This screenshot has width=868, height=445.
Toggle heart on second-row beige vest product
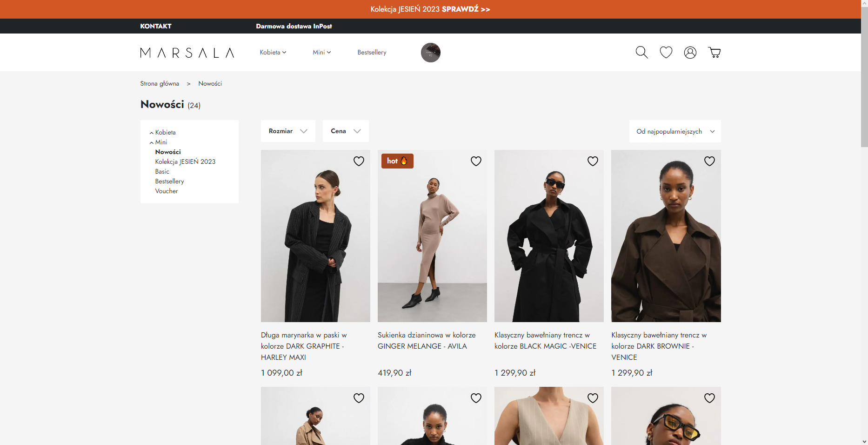[x=593, y=398]
